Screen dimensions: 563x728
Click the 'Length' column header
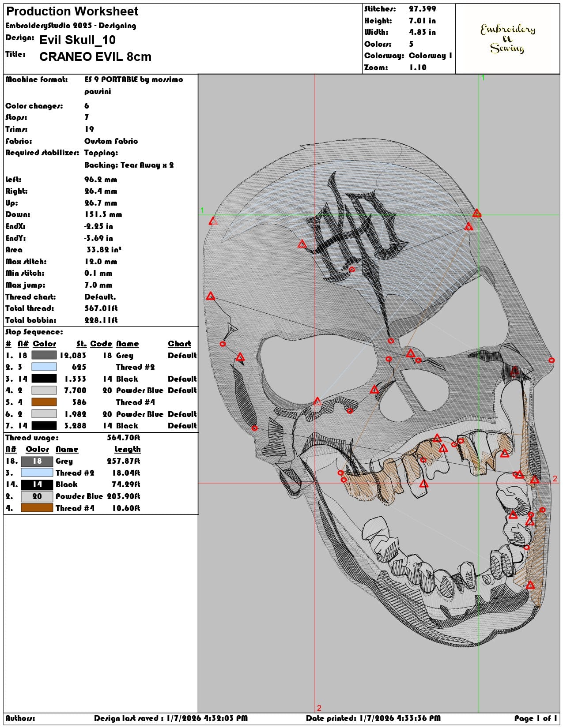pos(127,449)
